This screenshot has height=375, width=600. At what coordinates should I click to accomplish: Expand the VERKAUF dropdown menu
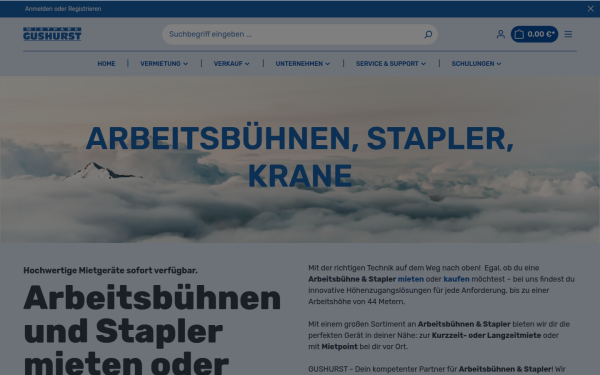click(232, 64)
